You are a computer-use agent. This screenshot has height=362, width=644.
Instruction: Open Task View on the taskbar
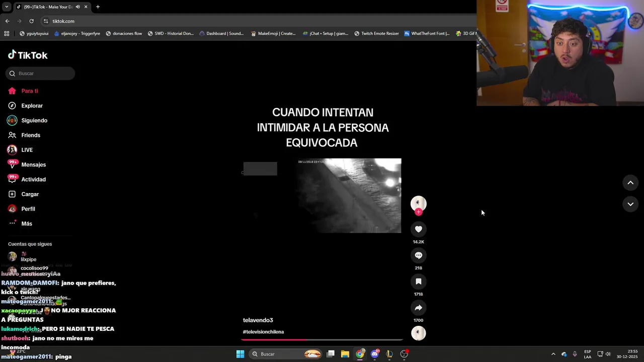[x=331, y=354]
